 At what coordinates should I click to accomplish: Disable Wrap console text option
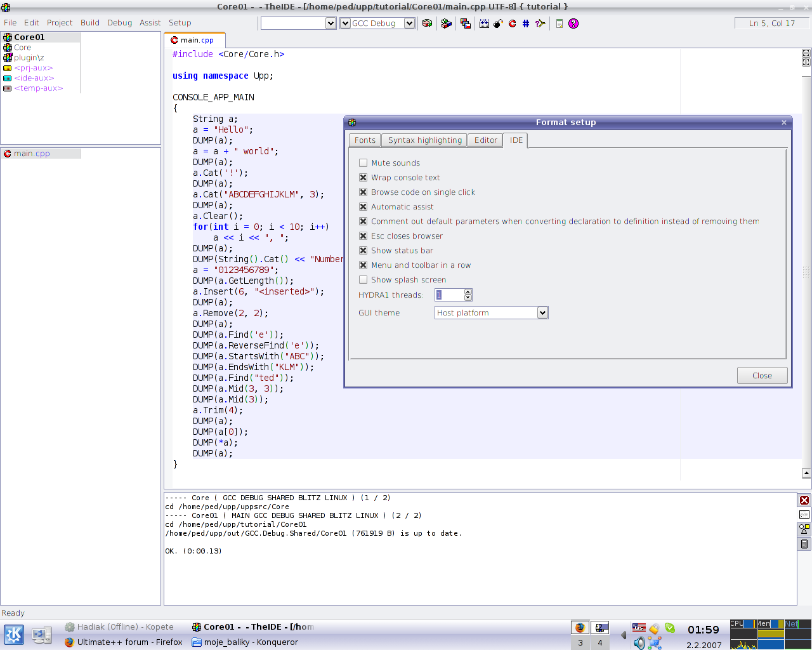click(363, 178)
